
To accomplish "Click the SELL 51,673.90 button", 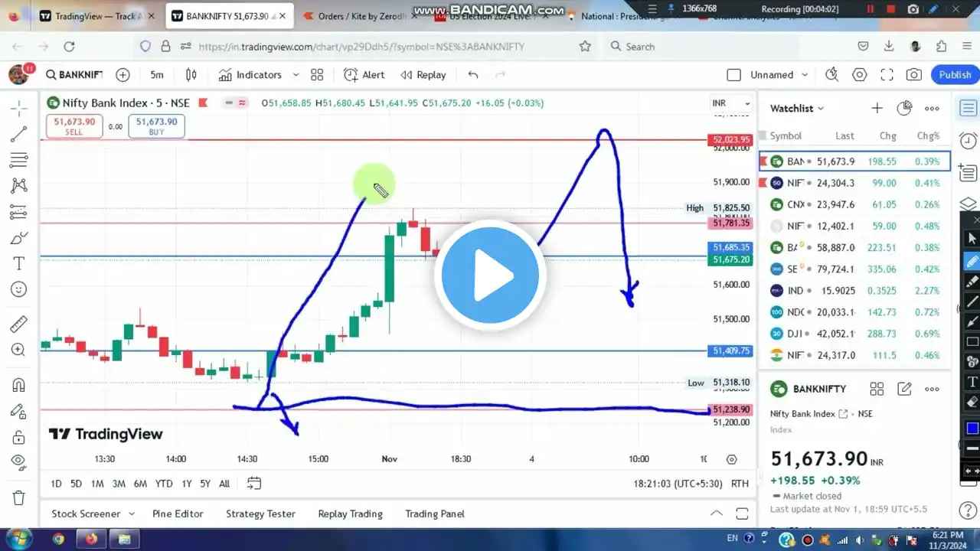I will 73,126.
